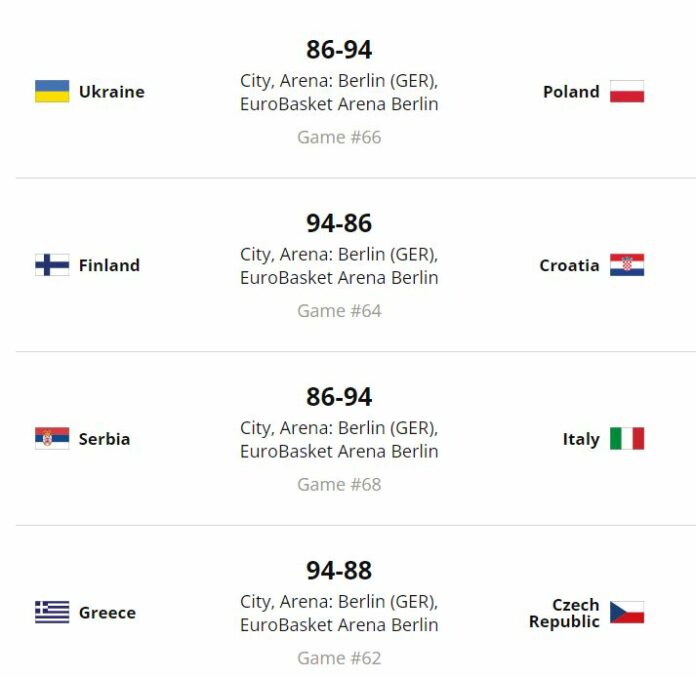This screenshot has width=696, height=677.
Task: Select the Finland team name
Action: (109, 265)
